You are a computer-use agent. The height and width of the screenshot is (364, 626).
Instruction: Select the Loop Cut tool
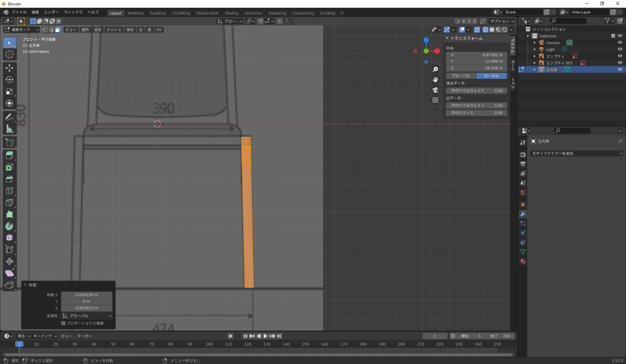tap(9, 191)
